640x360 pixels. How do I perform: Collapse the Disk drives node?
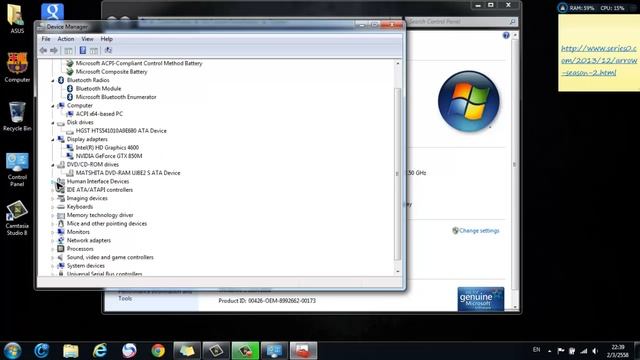(x=53, y=123)
